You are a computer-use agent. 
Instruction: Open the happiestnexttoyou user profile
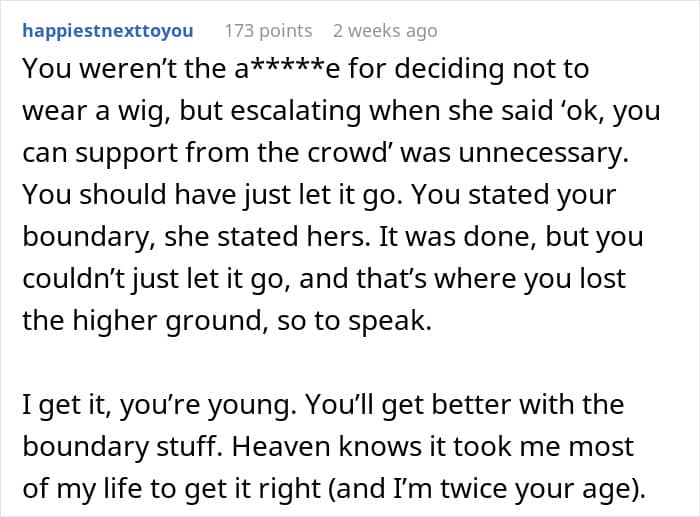pos(108,31)
